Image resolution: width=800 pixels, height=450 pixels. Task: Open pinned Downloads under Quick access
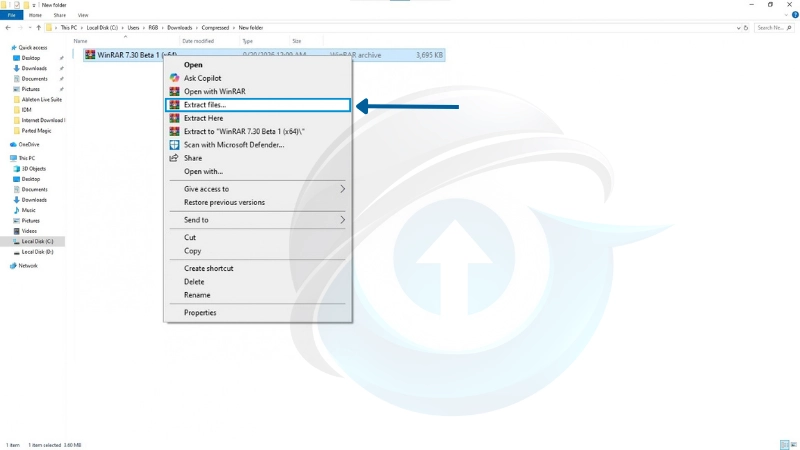[34, 68]
